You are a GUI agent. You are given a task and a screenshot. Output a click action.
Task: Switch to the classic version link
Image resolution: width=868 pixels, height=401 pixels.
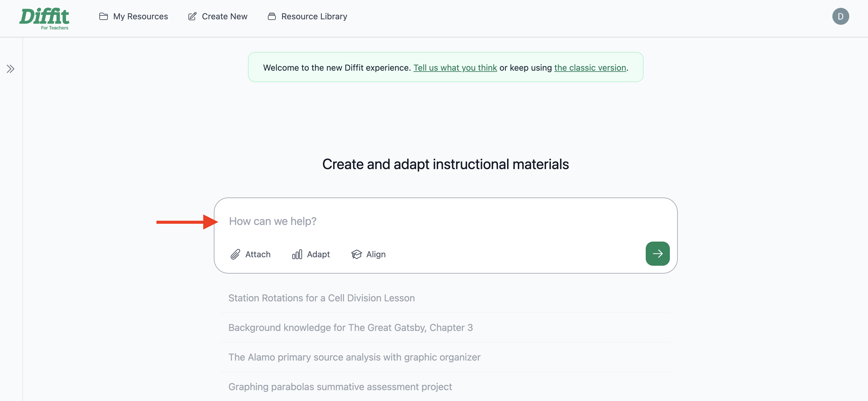(590, 68)
